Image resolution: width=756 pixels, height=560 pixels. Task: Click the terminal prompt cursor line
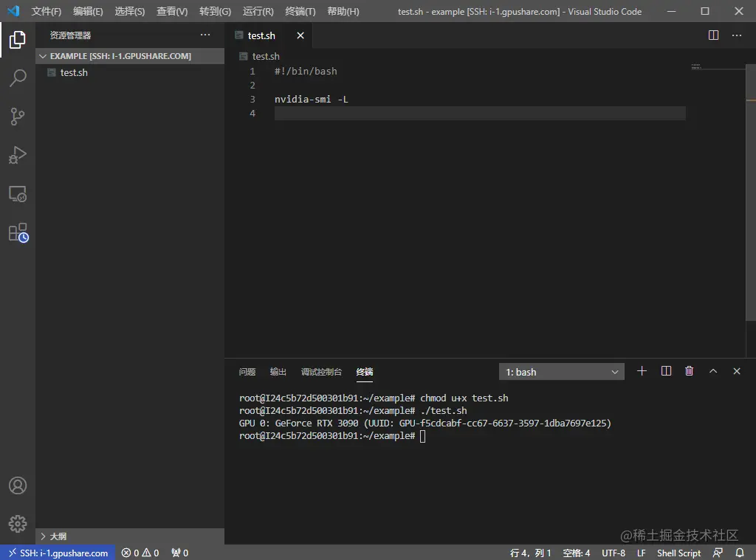333,435
